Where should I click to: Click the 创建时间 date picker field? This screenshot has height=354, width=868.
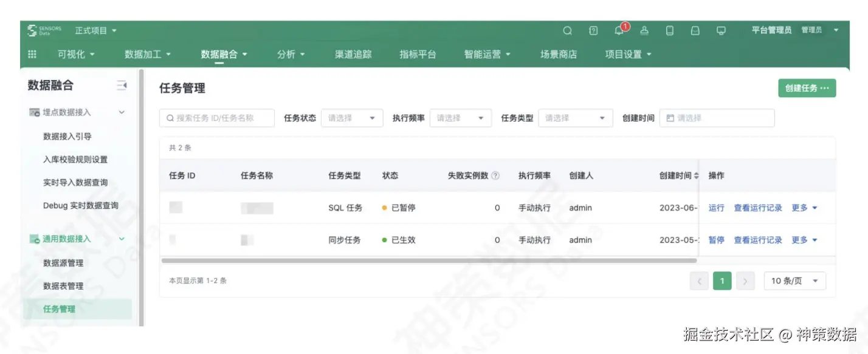click(x=717, y=118)
